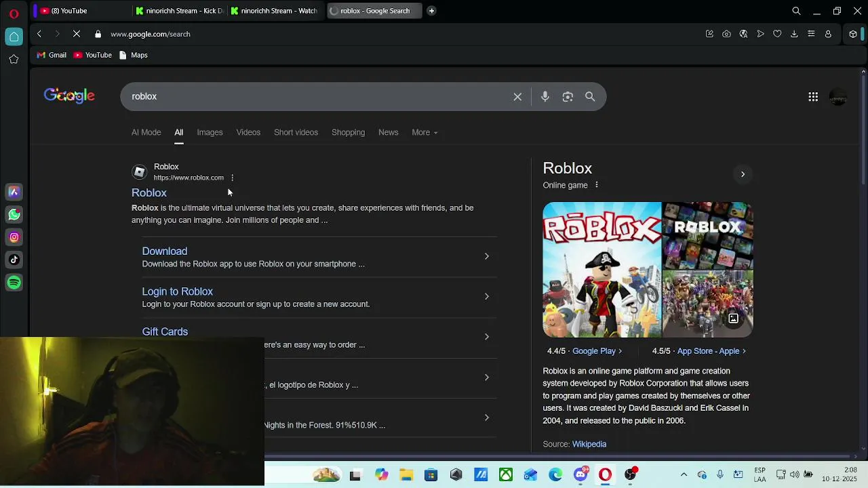Screen dimensions: 868x488
Task: Click the Google search magnifier button
Action: click(590, 97)
